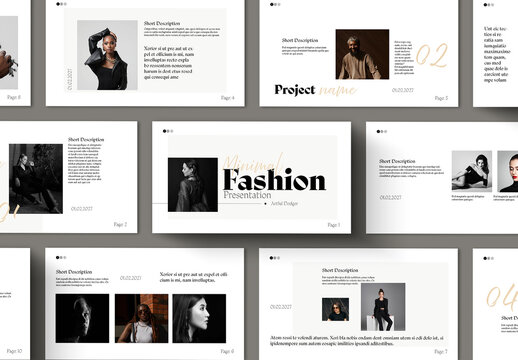The image size is (518, 360).
Task: Select 'Short Description' heading on Page 4
Action: coord(162,23)
